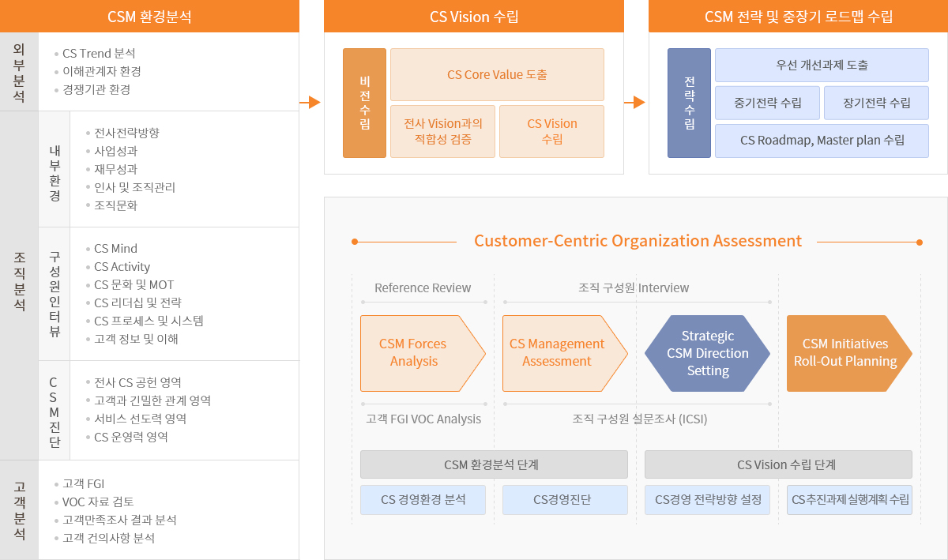The image size is (948, 560).
Task: Click the Strategic CSM Direction Setting hexagon
Action: coord(707,353)
